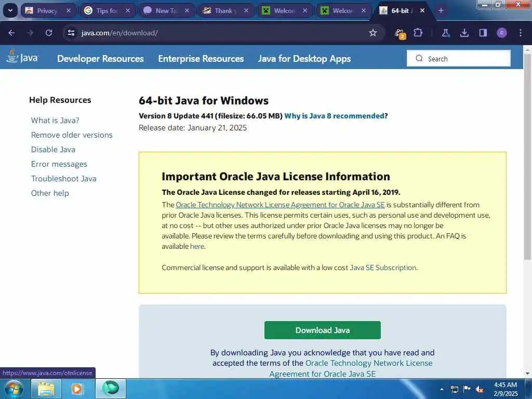Close the Privacy tab
This screenshot has height=399, width=532.
click(69, 10)
